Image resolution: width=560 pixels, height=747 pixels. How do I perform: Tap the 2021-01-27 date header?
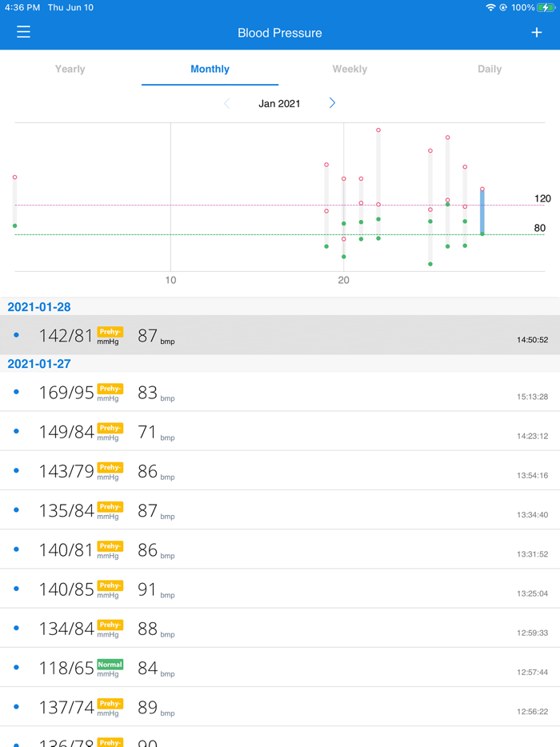pos(39,363)
